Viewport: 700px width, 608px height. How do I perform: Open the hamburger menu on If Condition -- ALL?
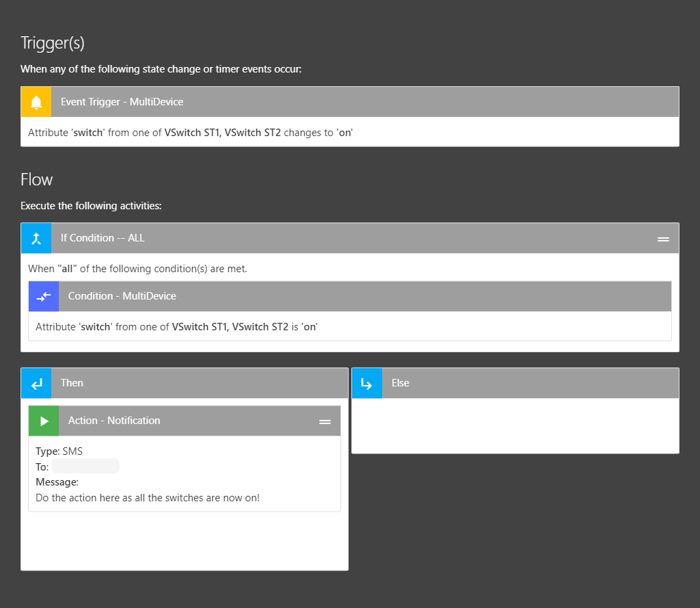point(662,239)
